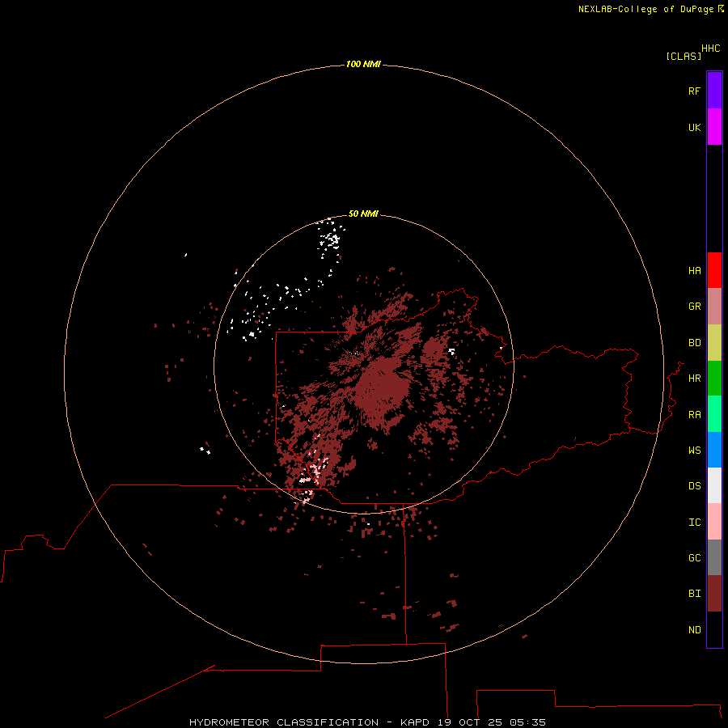
Task: Click the HA legend label
Action: coord(694,271)
